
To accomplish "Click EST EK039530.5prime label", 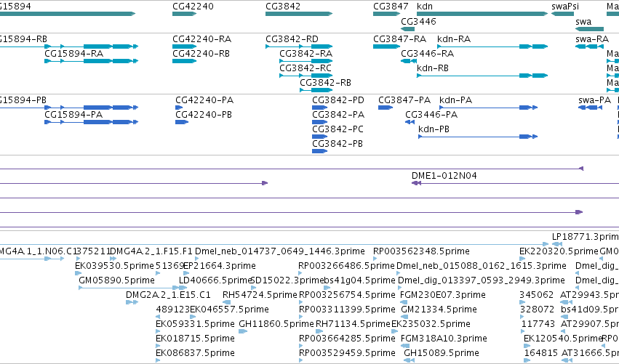I will click(x=114, y=266).
